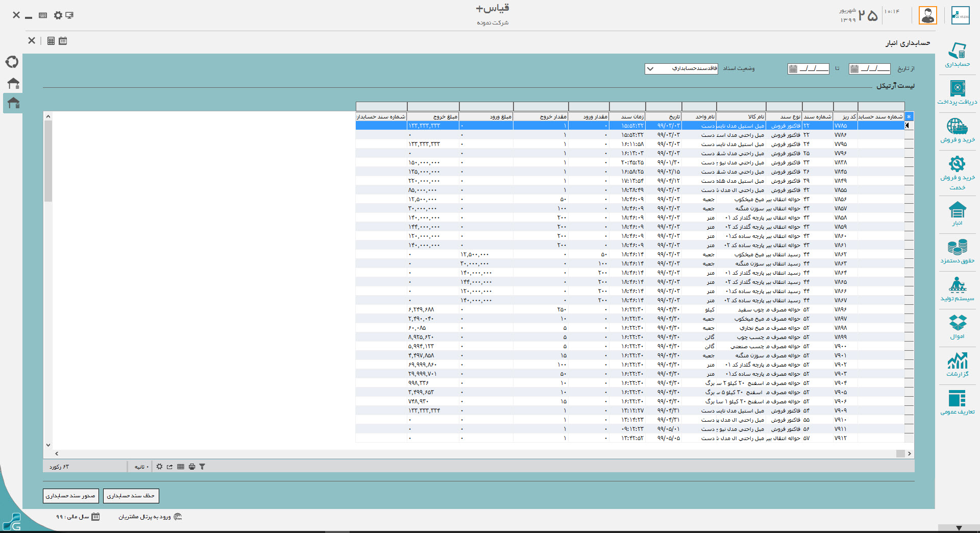Print the table using the printer icon
Image resolution: width=980 pixels, height=533 pixels.
click(192, 467)
